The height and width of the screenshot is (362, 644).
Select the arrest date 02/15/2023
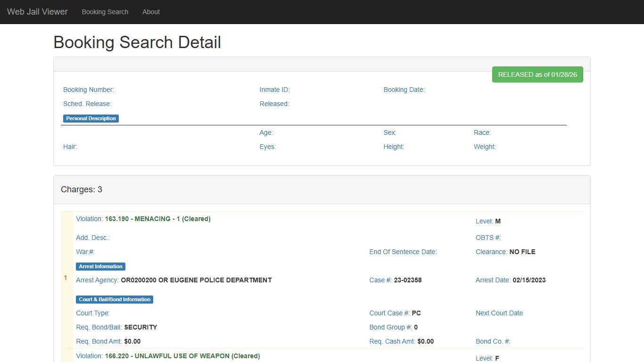click(529, 280)
